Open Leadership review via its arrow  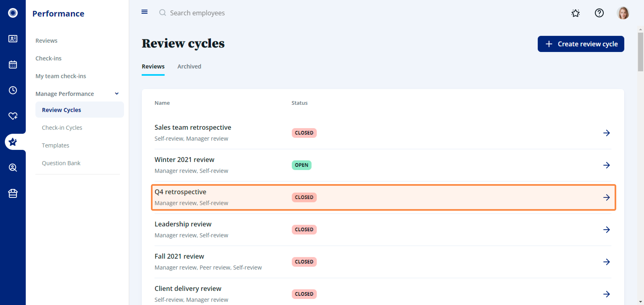(607, 230)
